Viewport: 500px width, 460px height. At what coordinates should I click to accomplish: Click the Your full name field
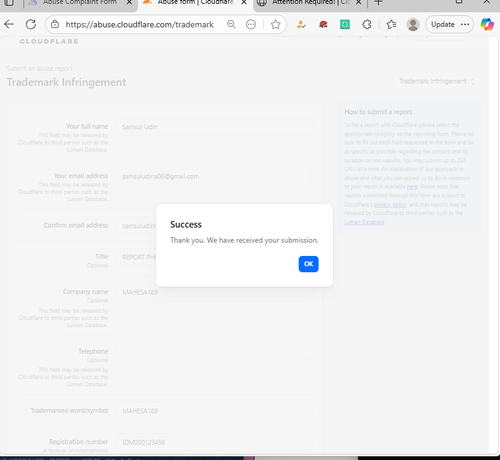tap(214, 127)
